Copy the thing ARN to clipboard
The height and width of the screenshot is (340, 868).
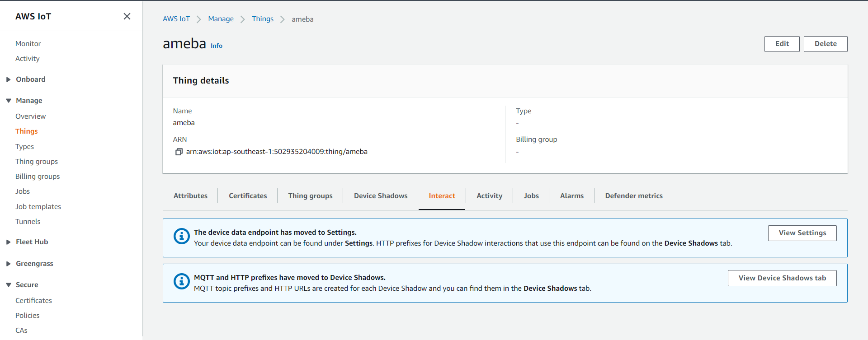179,152
